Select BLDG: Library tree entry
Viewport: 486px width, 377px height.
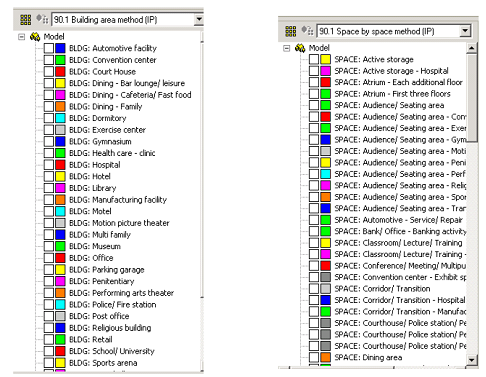(x=93, y=188)
